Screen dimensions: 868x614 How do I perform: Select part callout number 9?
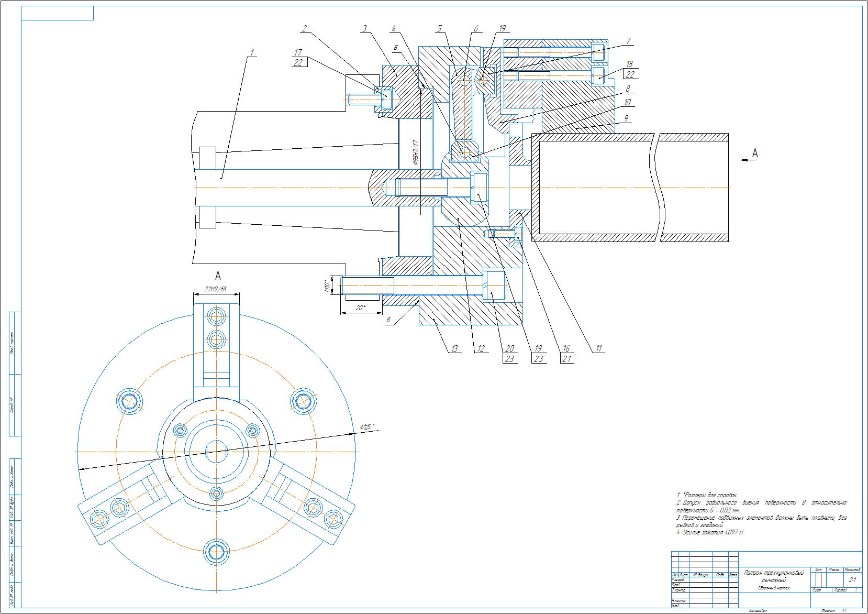626,118
